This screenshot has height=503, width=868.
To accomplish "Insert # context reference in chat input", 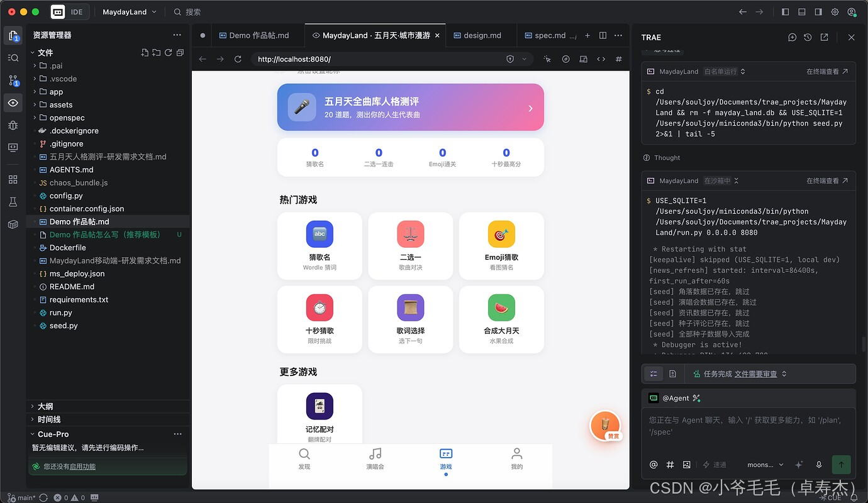I will pos(670,465).
